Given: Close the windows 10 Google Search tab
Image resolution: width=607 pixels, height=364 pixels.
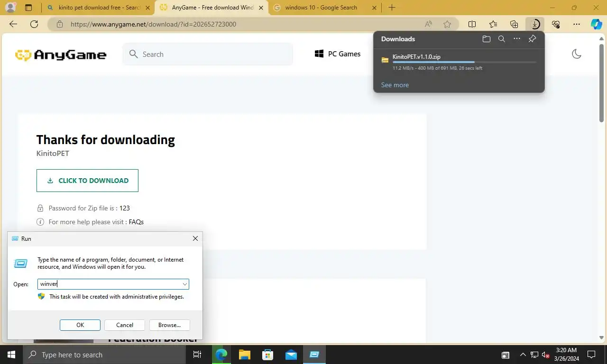Looking at the screenshot, I should (x=375, y=8).
